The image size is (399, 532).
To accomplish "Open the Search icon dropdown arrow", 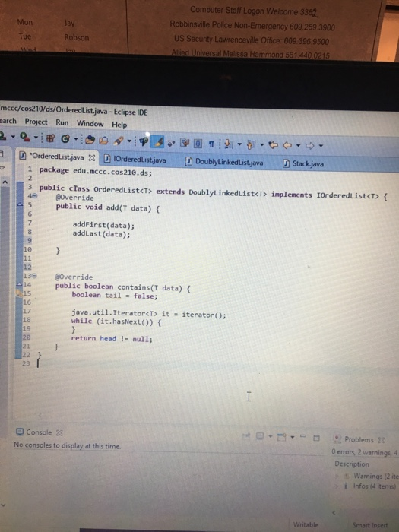I will click(129, 141).
